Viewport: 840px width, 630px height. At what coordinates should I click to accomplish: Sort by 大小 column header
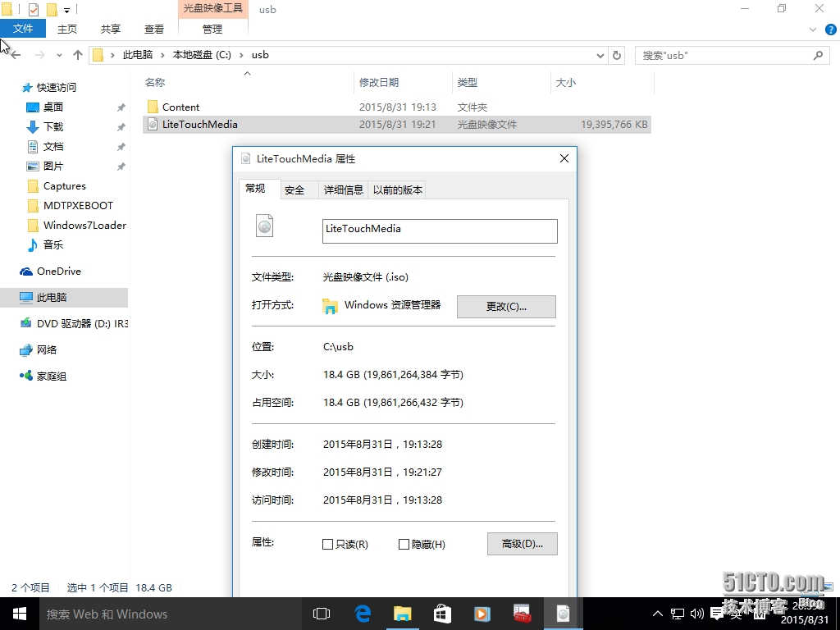tap(566, 83)
